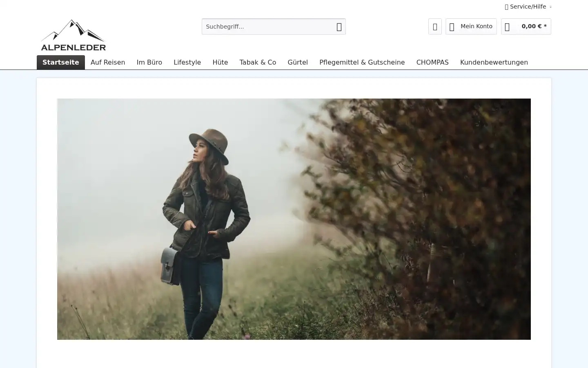The height and width of the screenshot is (368, 588).
Task: Open the Auf Reisen category
Action: [108, 62]
